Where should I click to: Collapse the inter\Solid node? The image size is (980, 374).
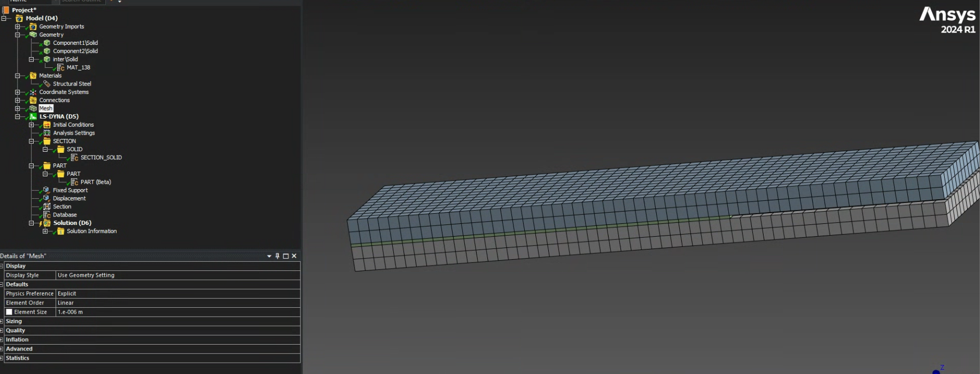point(32,59)
